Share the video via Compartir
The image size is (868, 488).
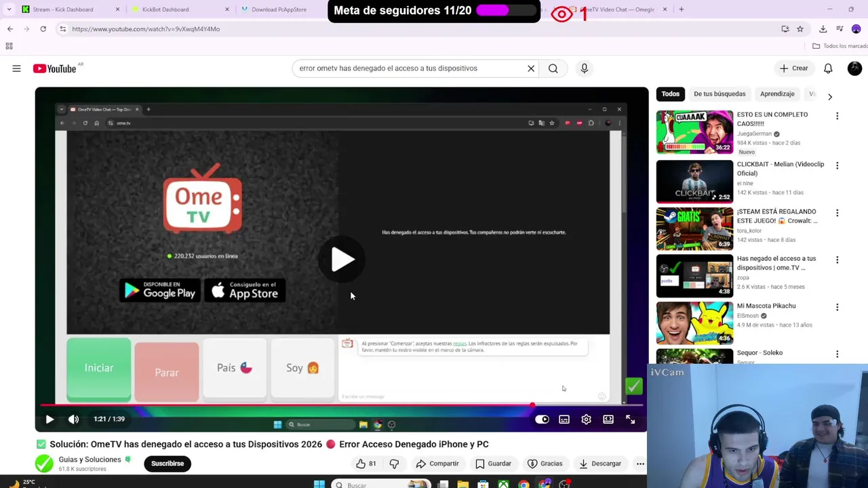(x=437, y=464)
